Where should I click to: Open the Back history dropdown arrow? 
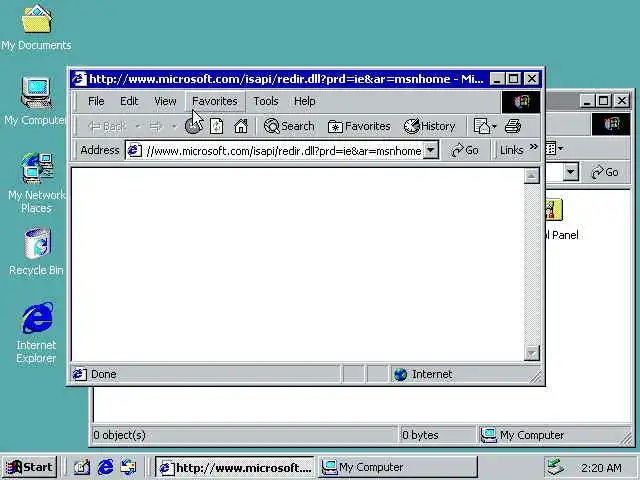(x=138, y=127)
